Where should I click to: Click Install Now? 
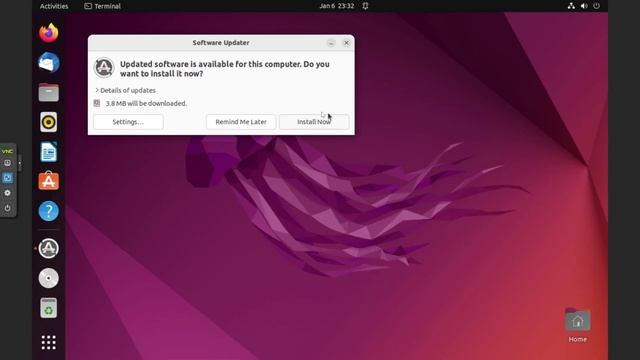[x=314, y=122]
